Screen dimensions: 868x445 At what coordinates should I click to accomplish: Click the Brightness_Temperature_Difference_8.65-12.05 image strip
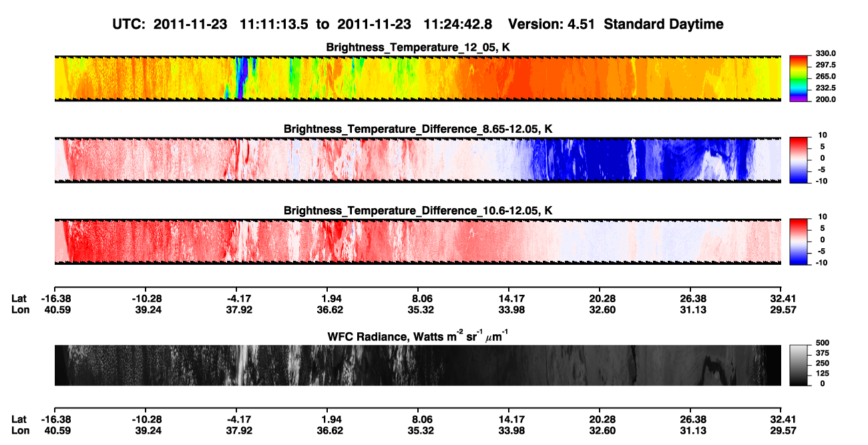(x=417, y=159)
